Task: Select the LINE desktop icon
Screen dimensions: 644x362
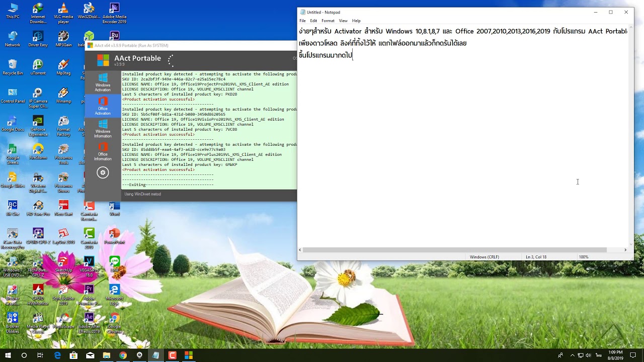Action: click(x=114, y=264)
